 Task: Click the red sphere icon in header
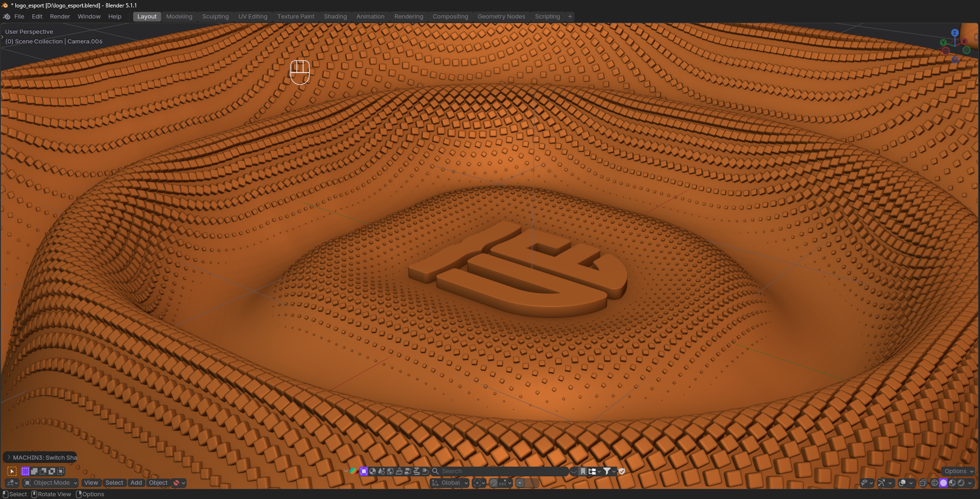176,483
